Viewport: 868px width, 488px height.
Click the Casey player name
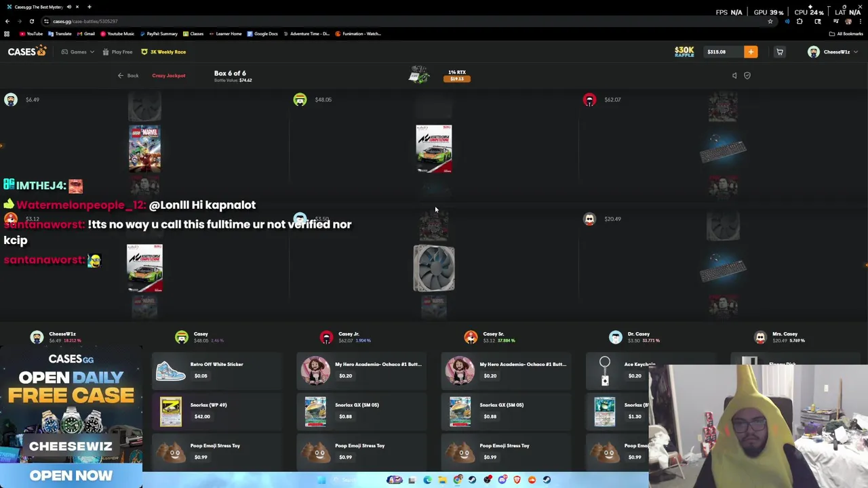click(201, 333)
